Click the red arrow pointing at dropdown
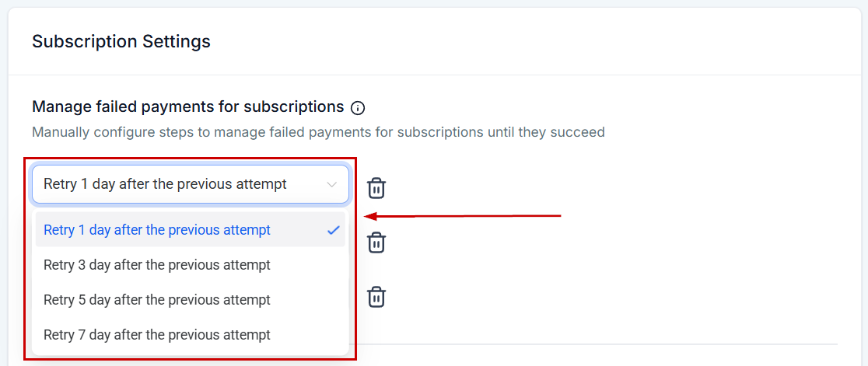The width and height of the screenshot is (868, 366). click(462, 215)
